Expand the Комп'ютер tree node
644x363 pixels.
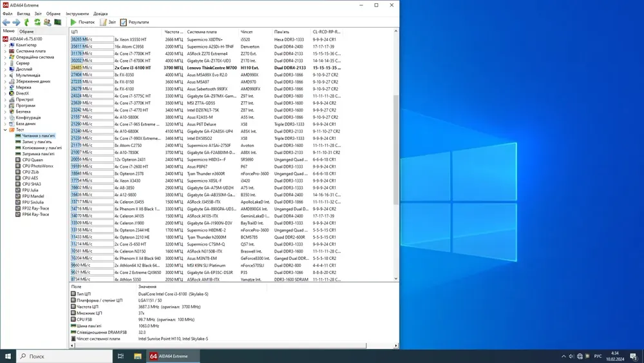pos(5,45)
